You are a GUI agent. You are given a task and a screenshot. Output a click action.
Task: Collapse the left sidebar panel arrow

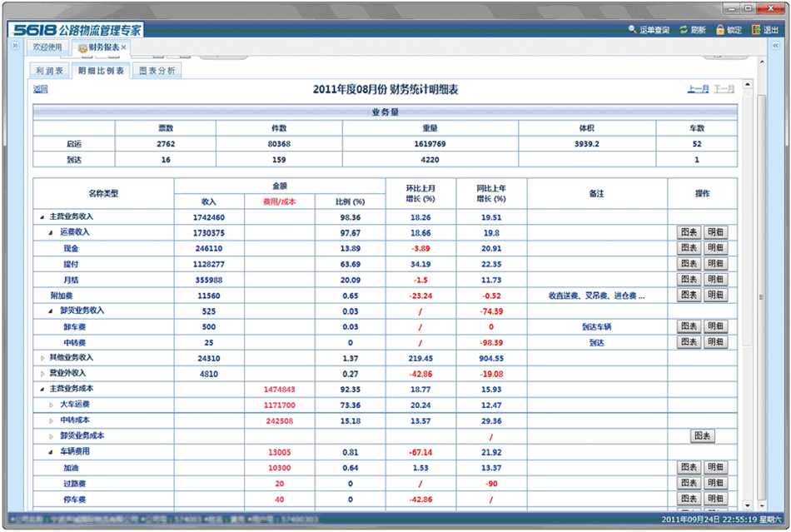14,47
